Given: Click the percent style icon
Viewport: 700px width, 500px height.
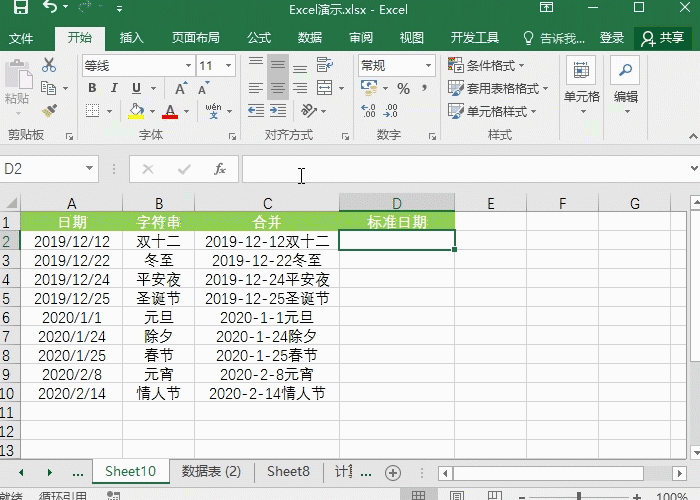Looking at the screenshot, I should pos(403,88).
